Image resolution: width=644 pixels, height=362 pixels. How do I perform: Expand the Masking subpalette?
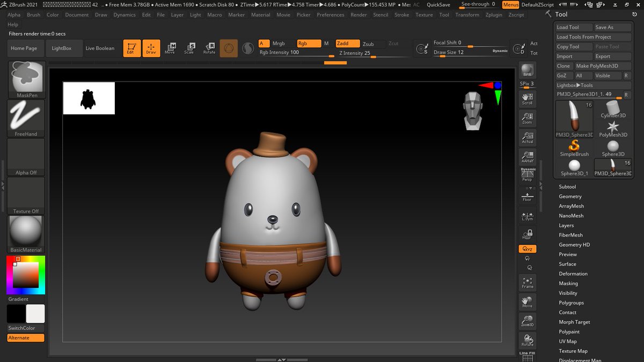pos(568,283)
